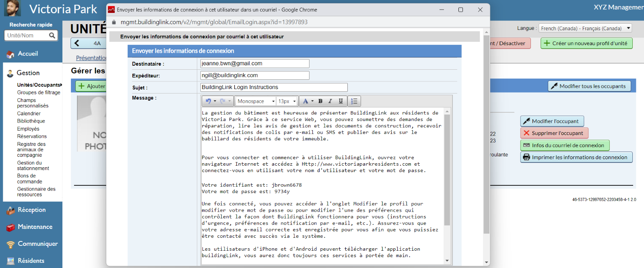
Task: Expand the font color dropdown arrow
Action: point(312,101)
